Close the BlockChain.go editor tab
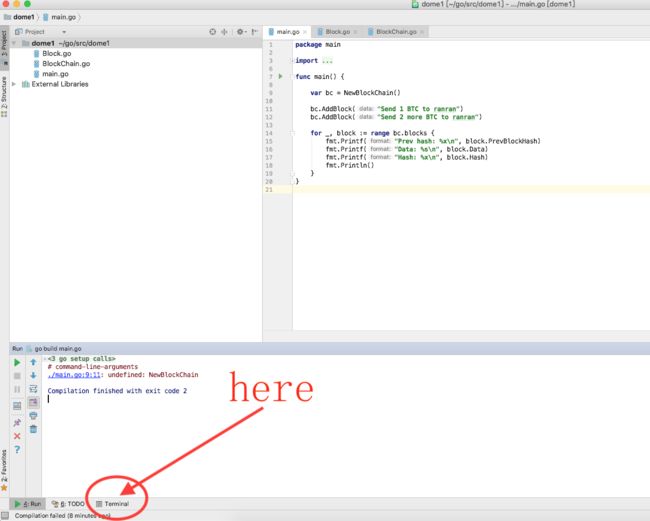650x521 pixels. tap(422, 32)
